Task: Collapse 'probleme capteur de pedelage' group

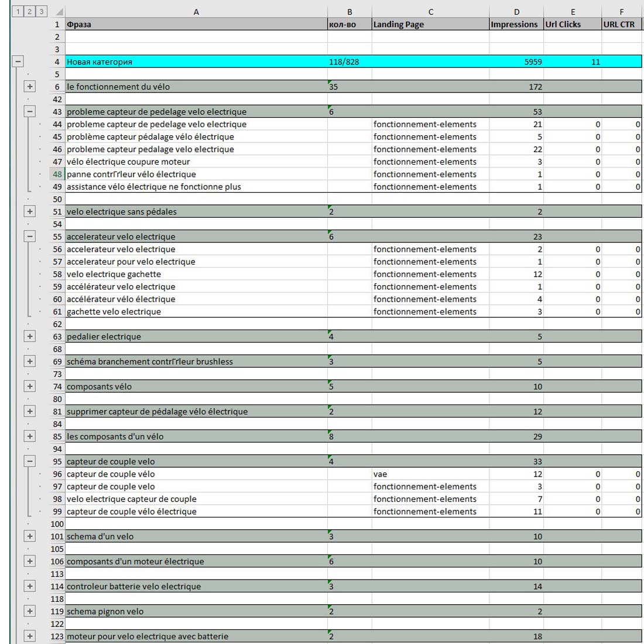Action: click(30, 111)
